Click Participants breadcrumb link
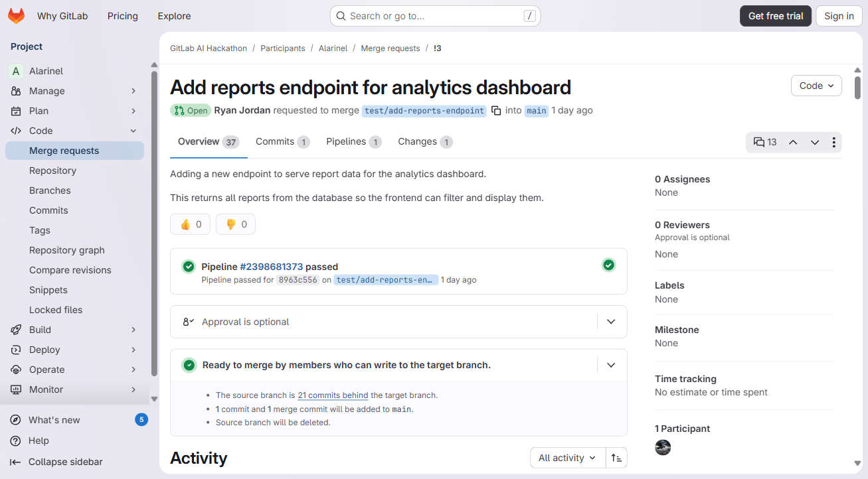868x479 pixels. [283, 48]
